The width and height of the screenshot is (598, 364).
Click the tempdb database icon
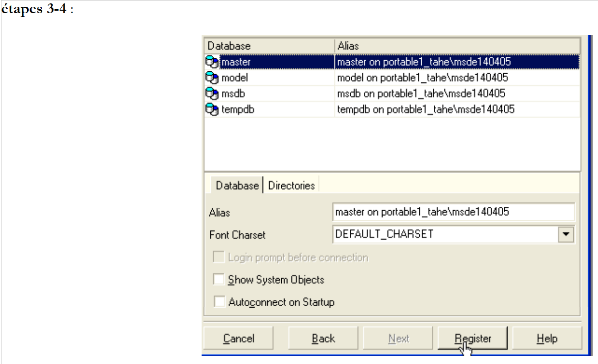click(x=212, y=110)
